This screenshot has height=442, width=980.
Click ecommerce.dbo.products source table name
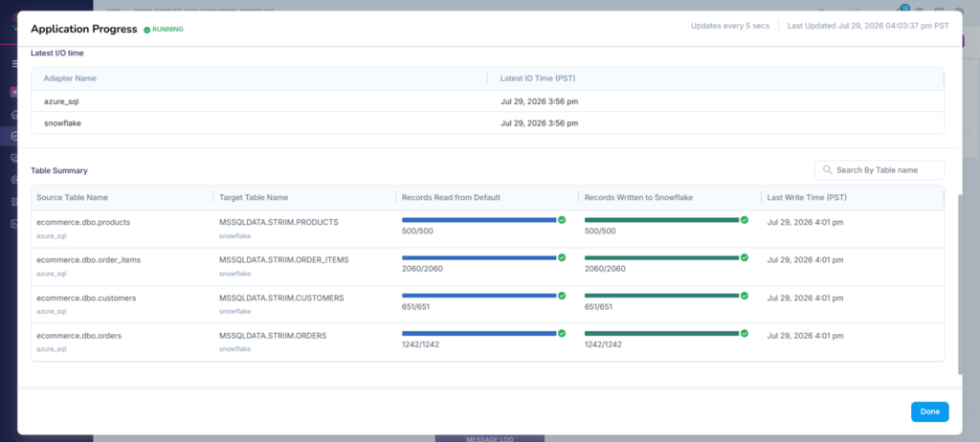[x=83, y=222]
